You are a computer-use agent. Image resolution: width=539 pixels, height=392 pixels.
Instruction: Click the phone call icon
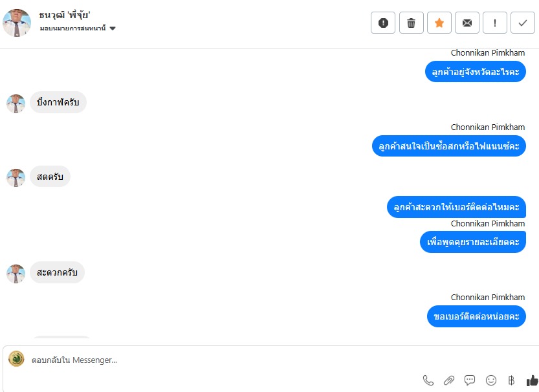[428, 380]
